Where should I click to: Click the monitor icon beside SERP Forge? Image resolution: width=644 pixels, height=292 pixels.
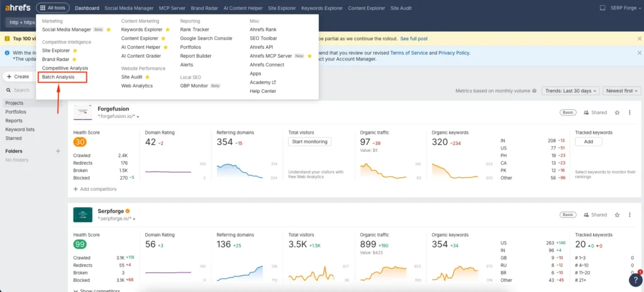(x=602, y=8)
